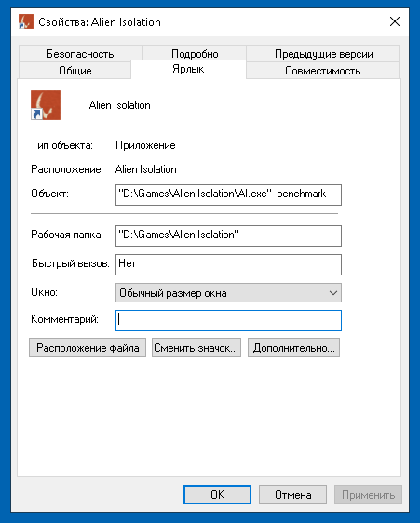Open the Дополнительно advanced settings
The width and height of the screenshot is (420, 523).
[293, 348]
